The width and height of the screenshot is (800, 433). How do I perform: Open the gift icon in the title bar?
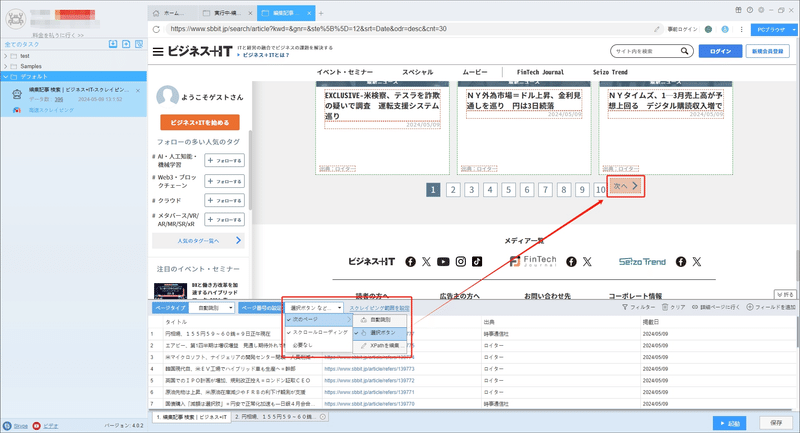[738, 10]
